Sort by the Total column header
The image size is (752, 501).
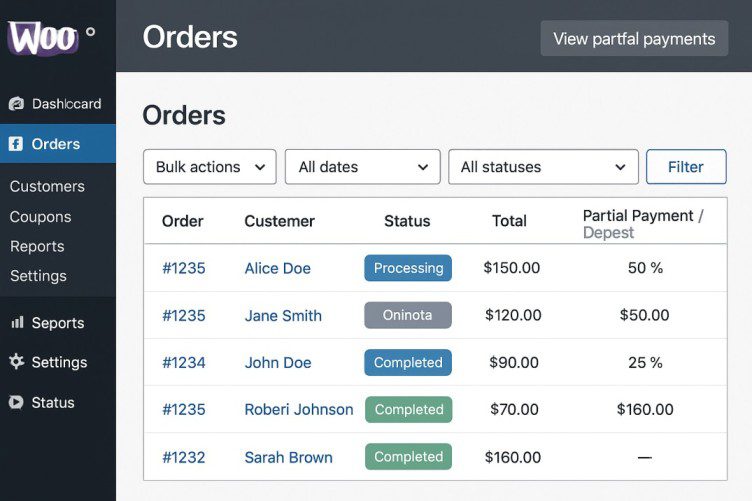(x=509, y=221)
